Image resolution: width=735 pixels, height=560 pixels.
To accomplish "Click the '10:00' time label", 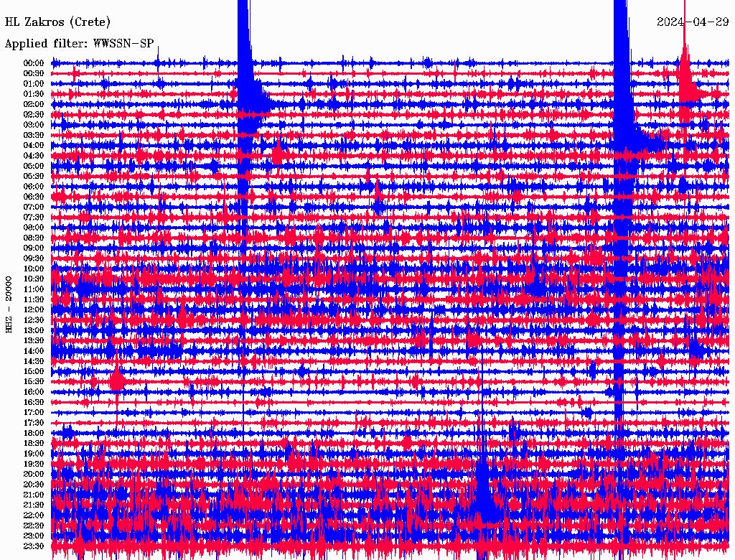I will click(x=34, y=269).
